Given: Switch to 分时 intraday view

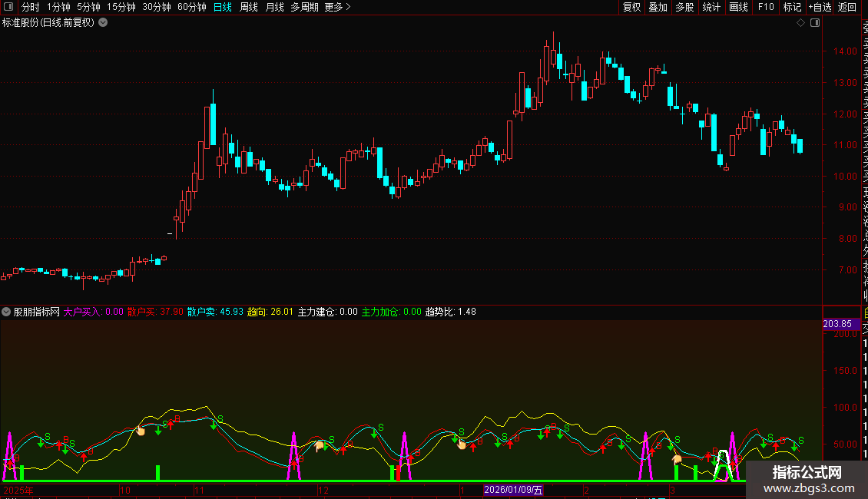Looking at the screenshot, I should coord(31,7).
